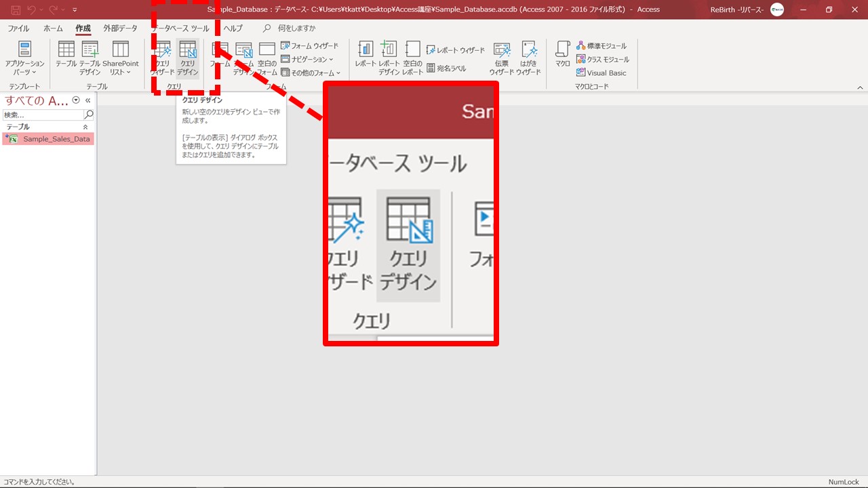Expand the その他のフォーム dropdown
This screenshot has width=868, height=488.
click(x=311, y=73)
